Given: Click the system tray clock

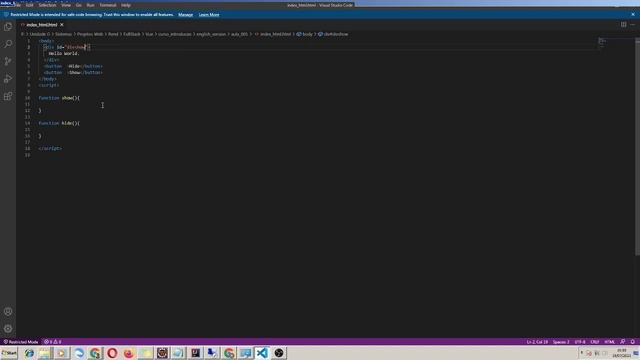Looking at the screenshot, I should tap(621, 353).
